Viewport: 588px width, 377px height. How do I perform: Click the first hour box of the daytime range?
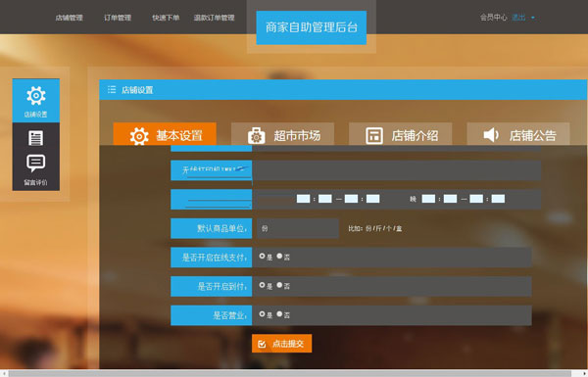coord(304,199)
